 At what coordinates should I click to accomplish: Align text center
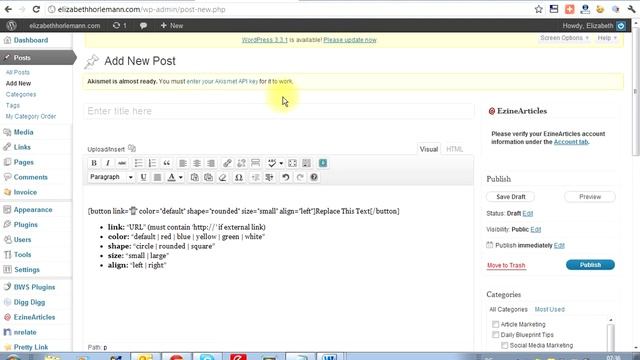pyautogui.click(x=197, y=163)
